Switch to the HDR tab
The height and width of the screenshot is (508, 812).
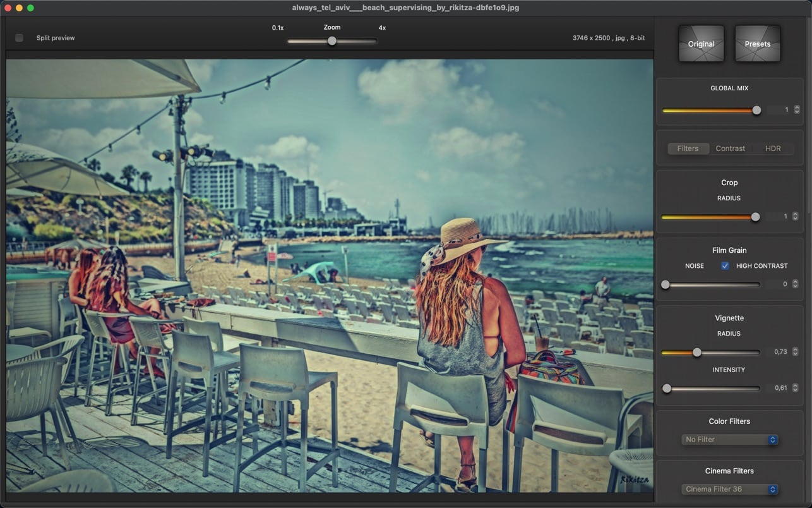point(773,148)
